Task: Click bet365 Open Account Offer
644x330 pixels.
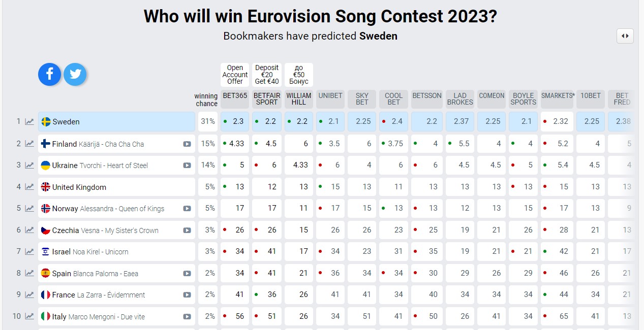Action: click(235, 75)
